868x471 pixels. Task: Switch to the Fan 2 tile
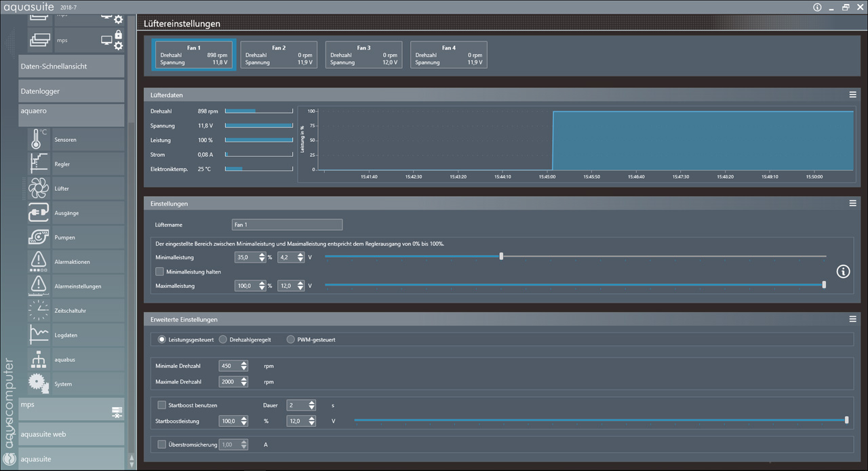279,55
